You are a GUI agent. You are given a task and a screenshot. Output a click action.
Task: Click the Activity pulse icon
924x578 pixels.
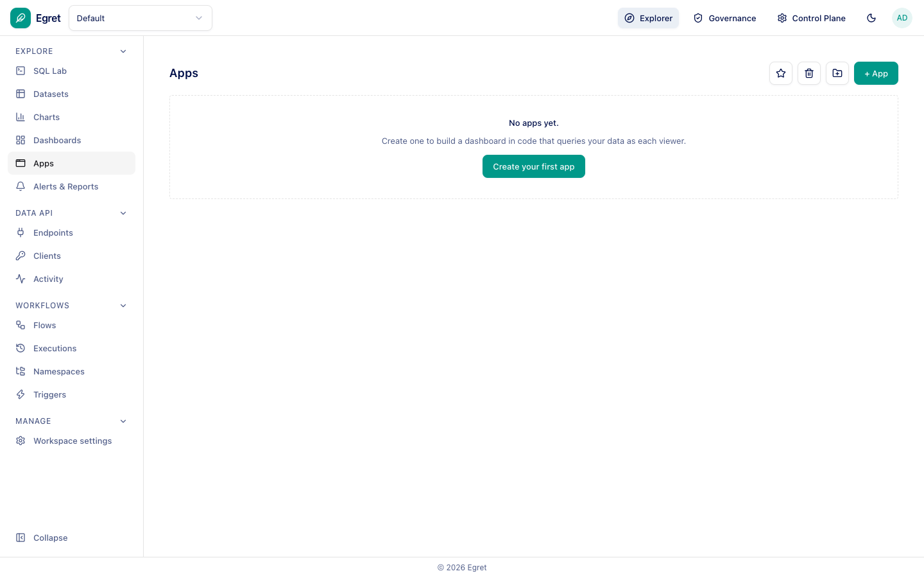point(21,279)
